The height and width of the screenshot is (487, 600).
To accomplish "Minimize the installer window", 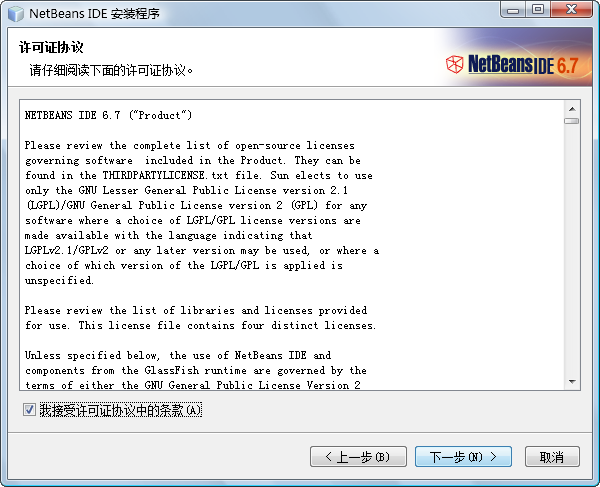I will click(x=512, y=10).
